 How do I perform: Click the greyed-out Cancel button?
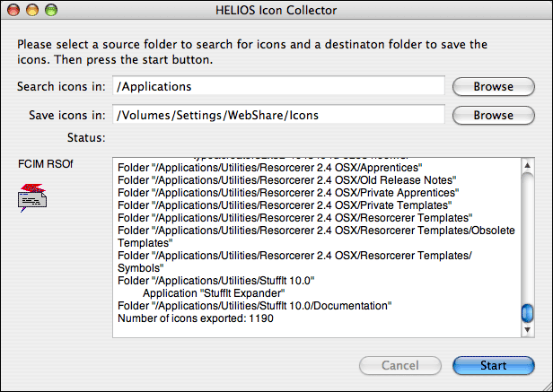click(x=400, y=365)
